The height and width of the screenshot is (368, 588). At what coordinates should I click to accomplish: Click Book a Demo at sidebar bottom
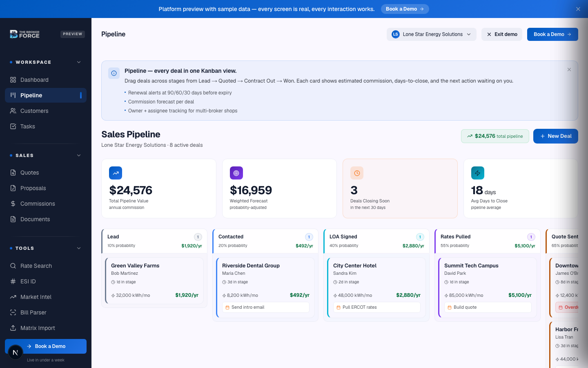click(46, 346)
